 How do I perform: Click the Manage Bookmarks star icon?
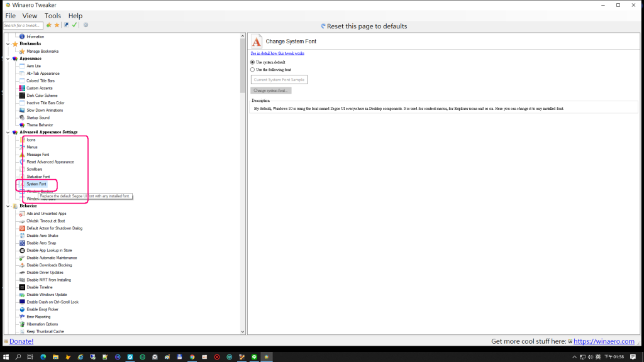(x=22, y=52)
